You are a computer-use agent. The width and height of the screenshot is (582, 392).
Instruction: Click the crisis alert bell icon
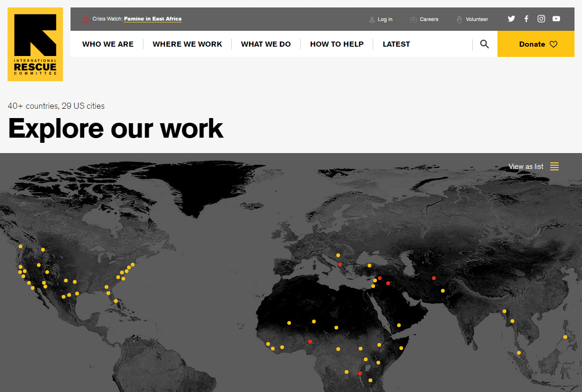coord(86,19)
